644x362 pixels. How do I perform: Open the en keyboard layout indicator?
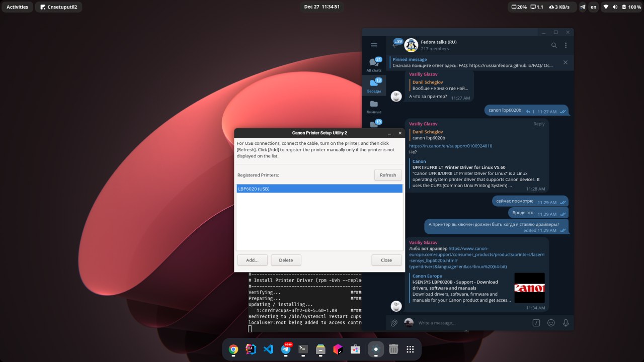point(594,7)
